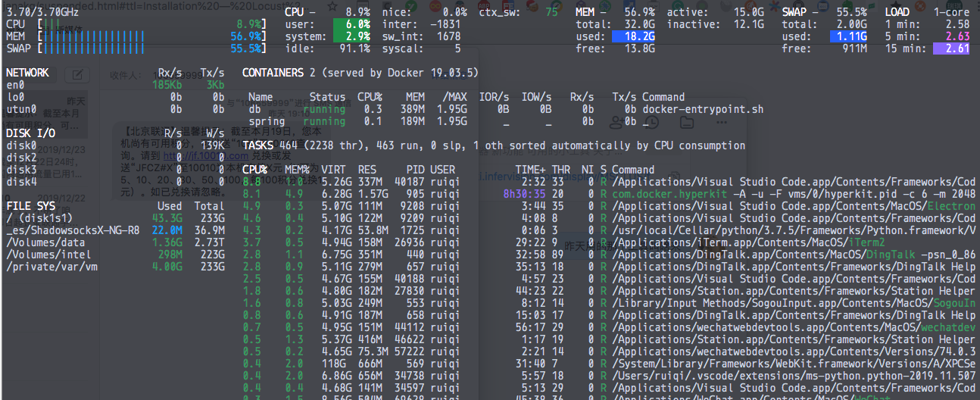The image size is (980, 400).
Task: Select the python 3.7.5 Framework process row
Action: [610, 230]
